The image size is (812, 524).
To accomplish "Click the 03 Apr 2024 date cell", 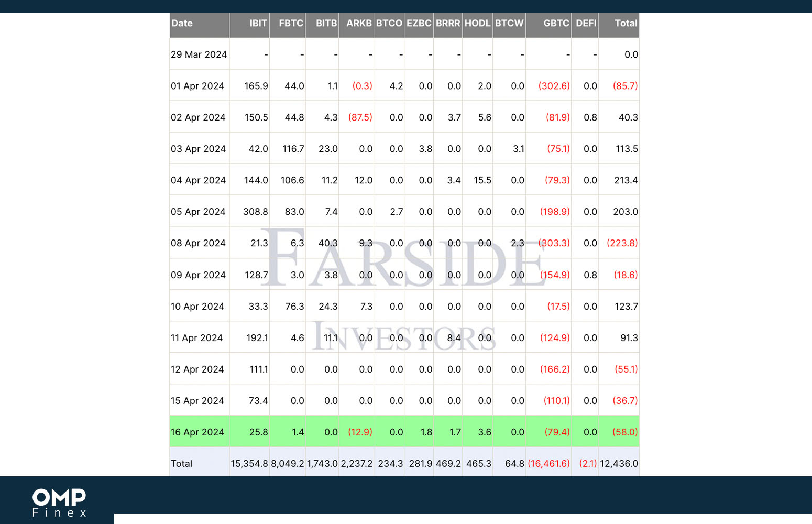I will (x=198, y=149).
